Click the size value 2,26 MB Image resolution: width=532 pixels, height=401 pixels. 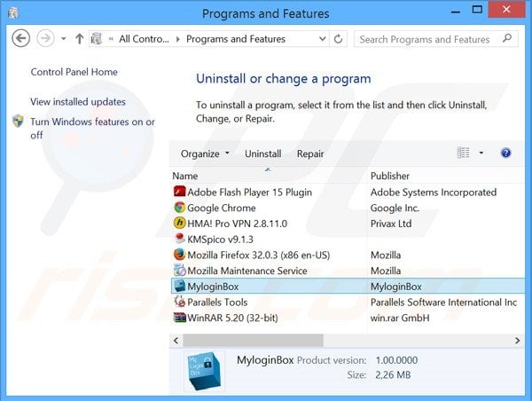tap(393, 375)
